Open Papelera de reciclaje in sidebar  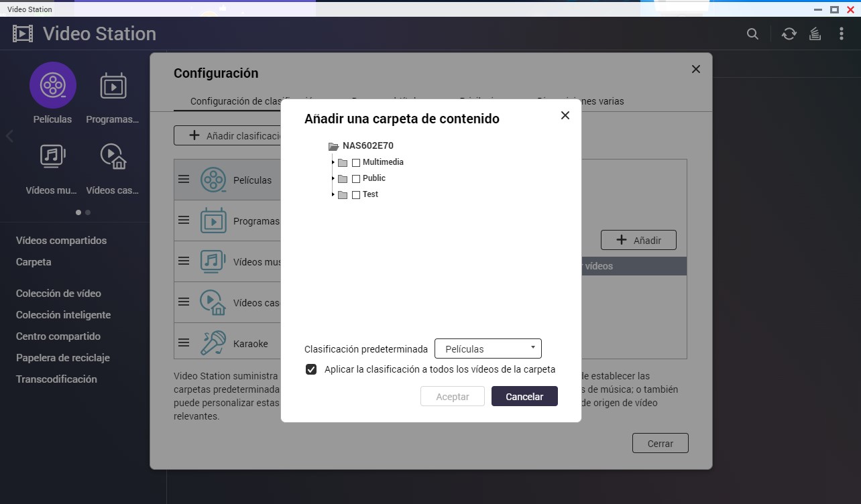[x=63, y=357]
